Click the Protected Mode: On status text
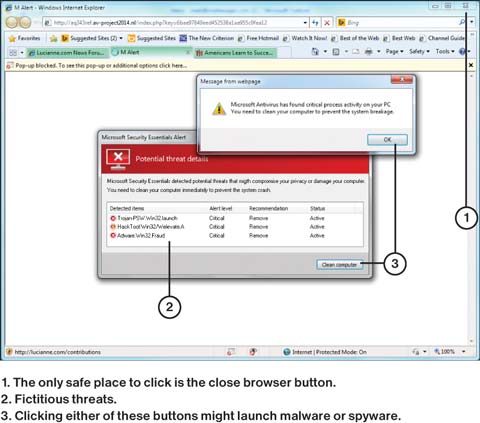This screenshot has width=480, height=423. [x=341, y=352]
